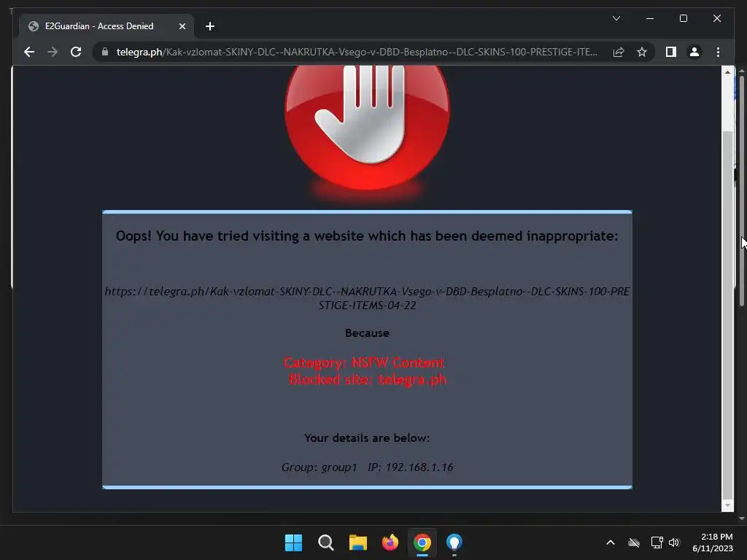Screen dimensions: 747x560
Task: Click the page scrollbar down arrow
Action: tap(727, 506)
